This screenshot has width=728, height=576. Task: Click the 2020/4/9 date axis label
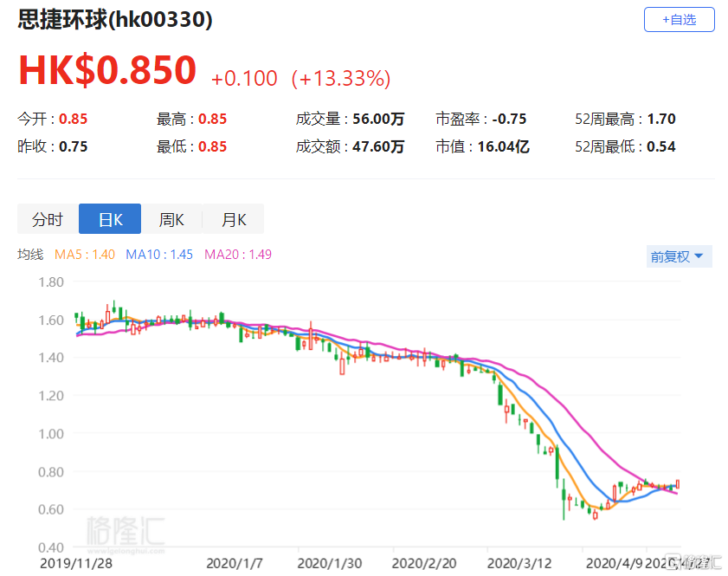tap(615, 564)
